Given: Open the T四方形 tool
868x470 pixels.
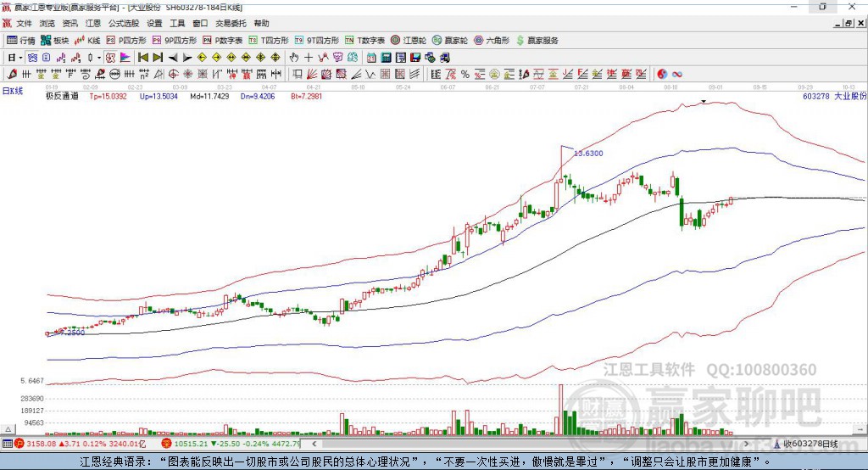Looking at the screenshot, I should (x=269, y=41).
